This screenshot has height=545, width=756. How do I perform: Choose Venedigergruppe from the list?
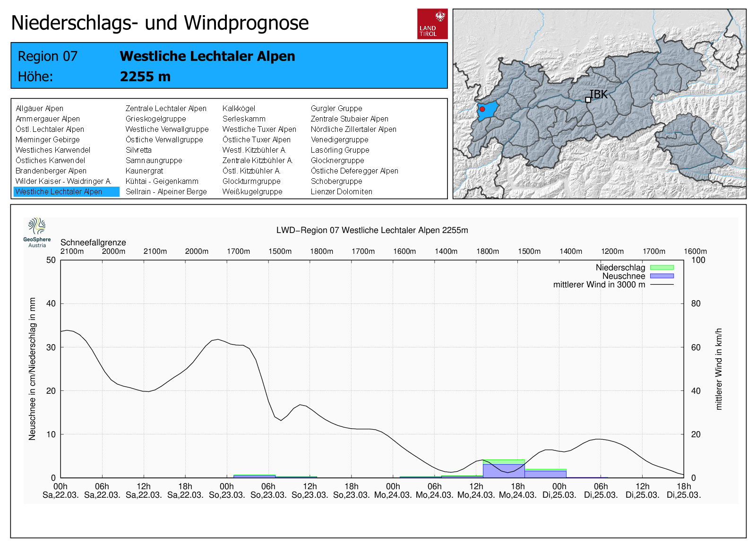(x=339, y=140)
